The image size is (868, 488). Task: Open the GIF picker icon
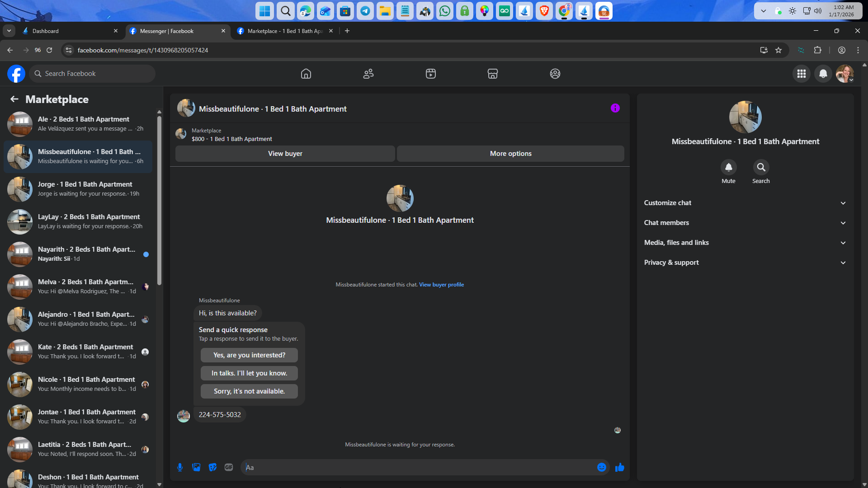point(229,467)
